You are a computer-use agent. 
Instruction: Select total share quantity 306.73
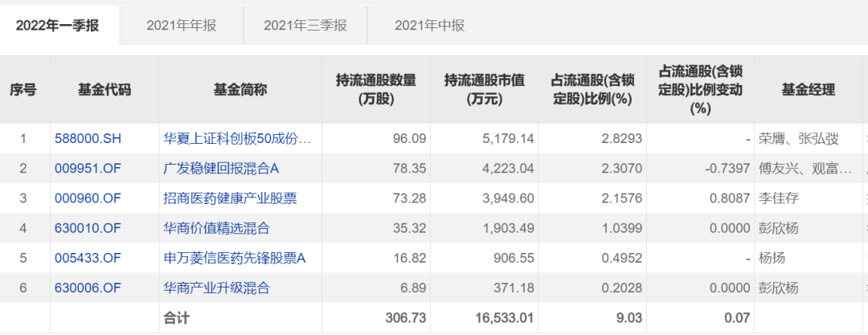407,318
